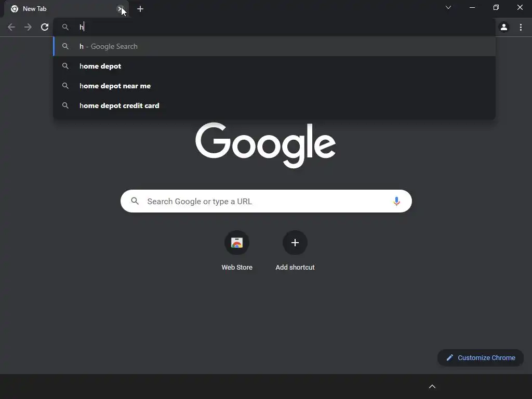
Task: Click the address bar with typed 'h'
Action: pyautogui.click(x=274, y=27)
